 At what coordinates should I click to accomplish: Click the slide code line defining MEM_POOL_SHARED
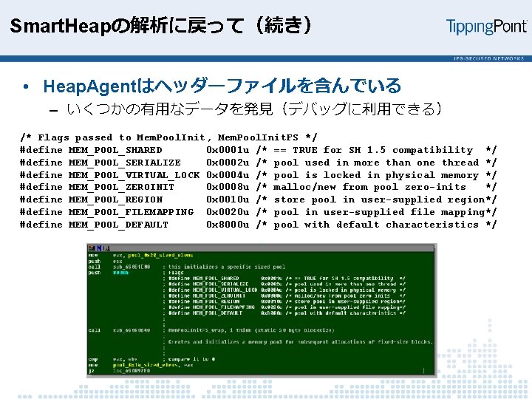258,150
